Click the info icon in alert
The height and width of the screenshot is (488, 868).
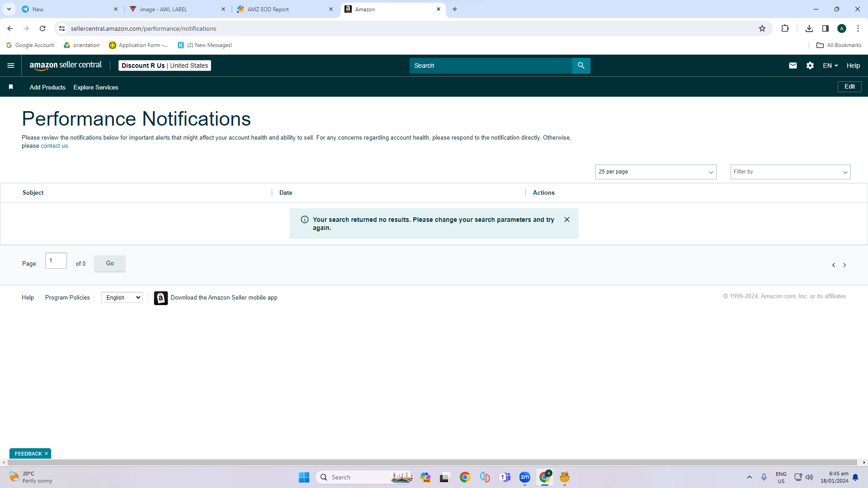coord(305,220)
